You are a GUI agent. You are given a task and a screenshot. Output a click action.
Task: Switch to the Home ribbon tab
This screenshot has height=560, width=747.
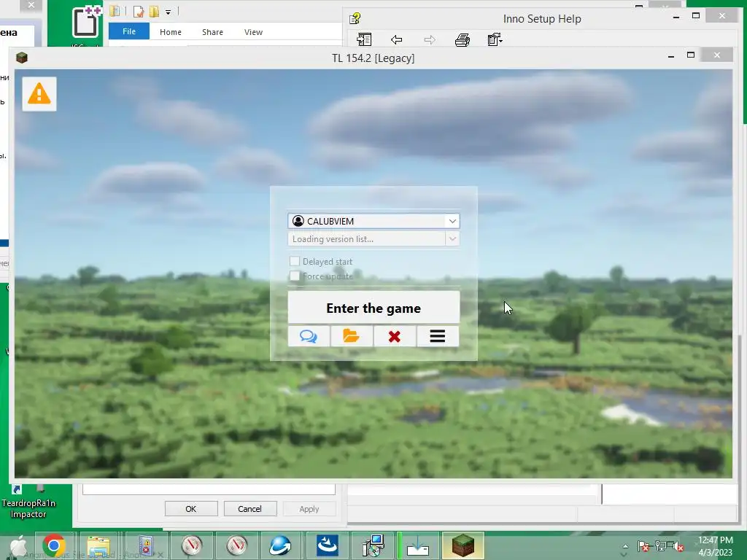tap(171, 32)
